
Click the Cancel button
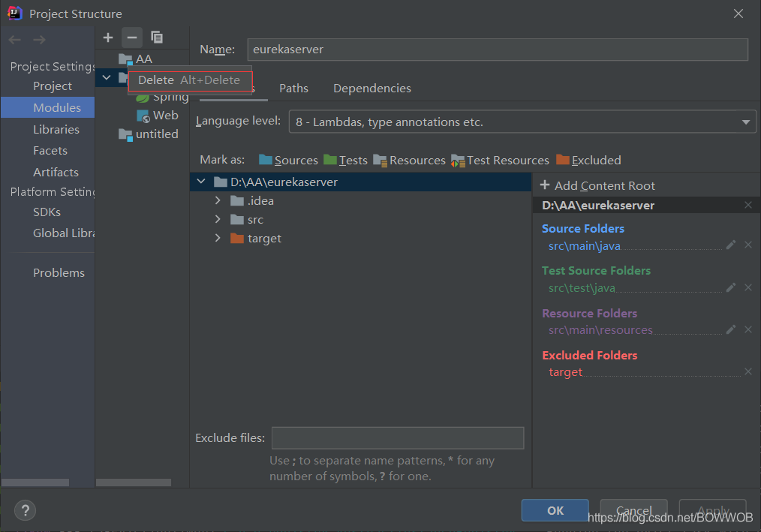click(x=634, y=510)
